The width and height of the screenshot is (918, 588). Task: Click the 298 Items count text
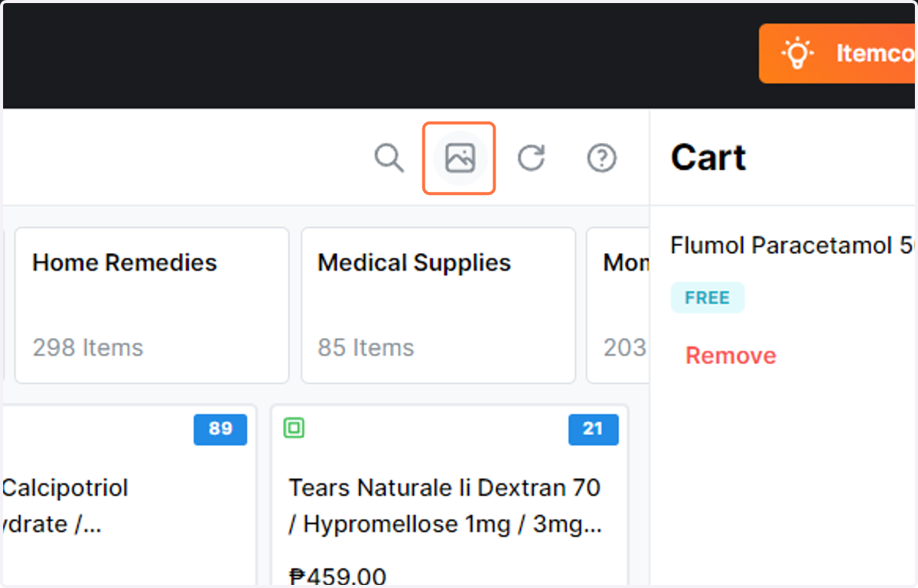tap(88, 348)
